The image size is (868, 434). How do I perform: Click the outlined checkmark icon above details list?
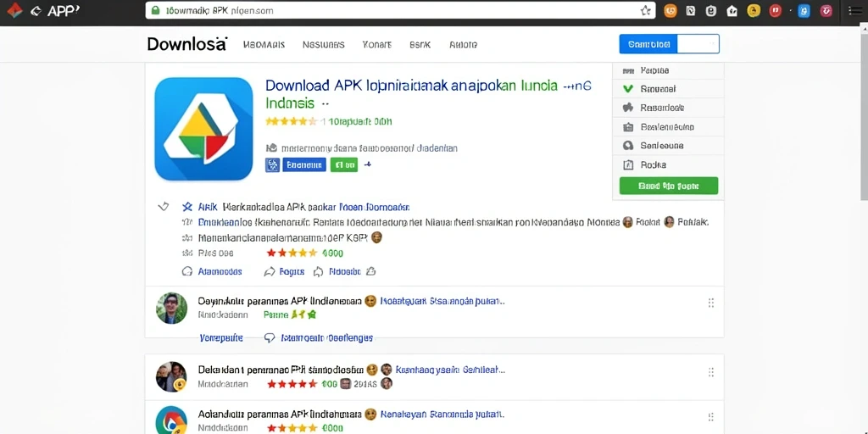[163, 207]
